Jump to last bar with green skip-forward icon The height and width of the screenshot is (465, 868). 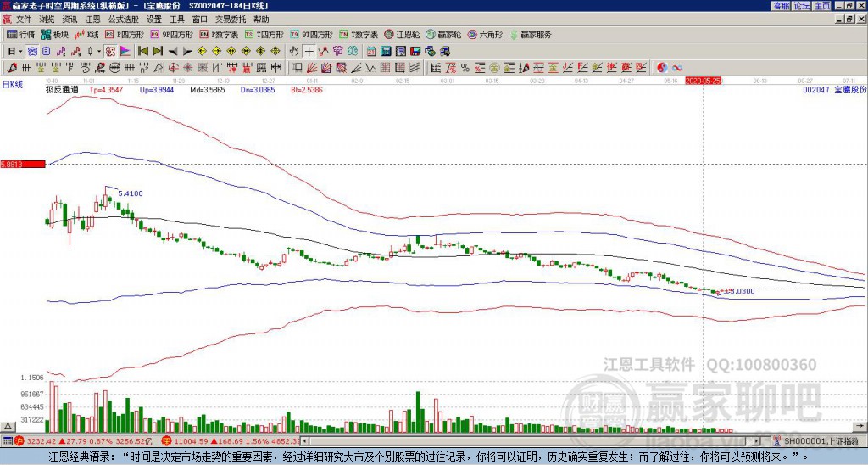click(x=158, y=51)
